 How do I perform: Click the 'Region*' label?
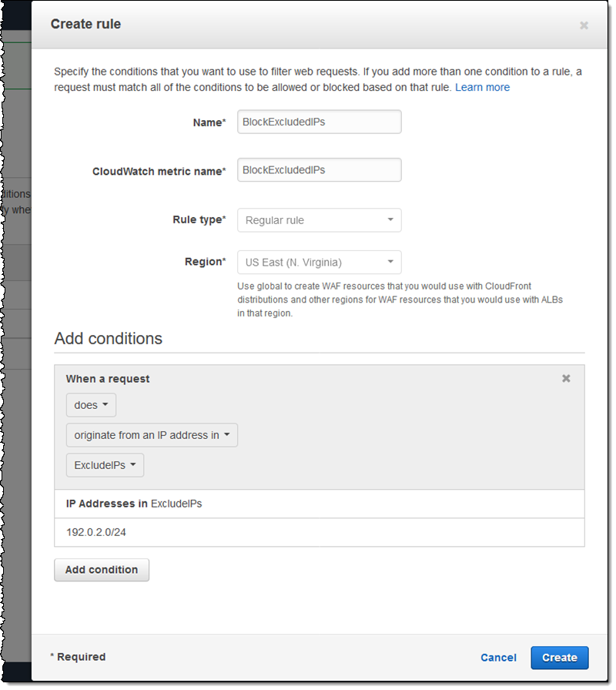point(203,262)
